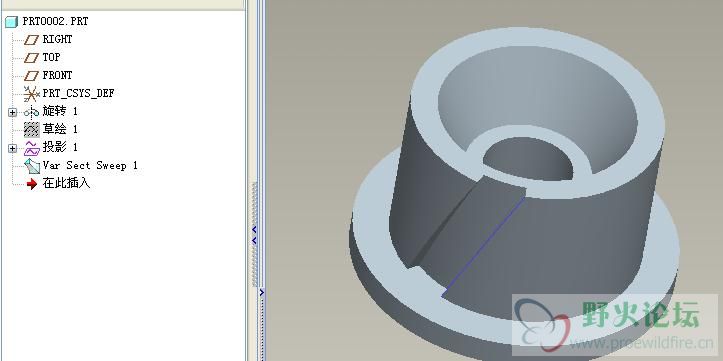The width and height of the screenshot is (723, 361).
Task: Click the RIGHT datum plane icon
Action: click(x=31, y=40)
